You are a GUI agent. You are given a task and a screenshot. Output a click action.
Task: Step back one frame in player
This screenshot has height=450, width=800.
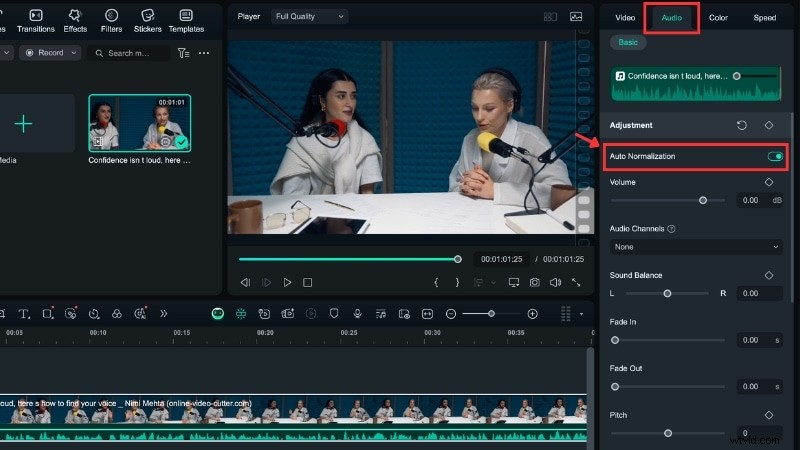tap(245, 283)
